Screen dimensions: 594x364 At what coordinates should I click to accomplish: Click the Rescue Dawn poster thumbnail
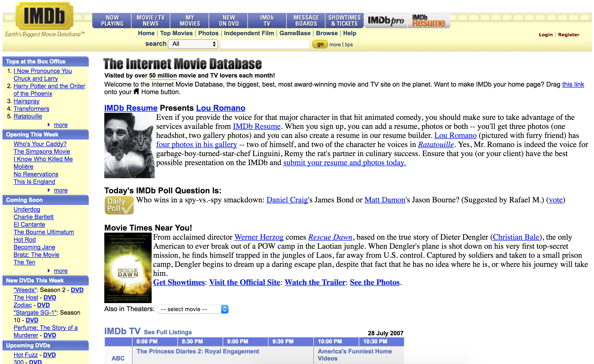click(128, 268)
